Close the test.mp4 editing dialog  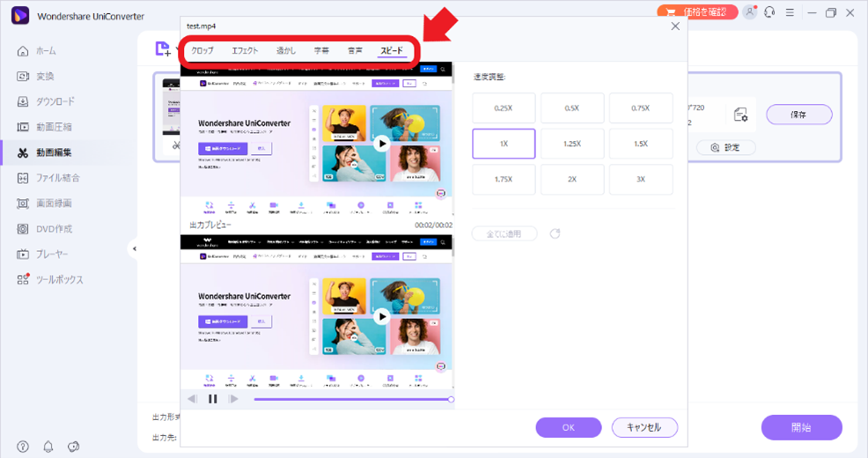675,26
